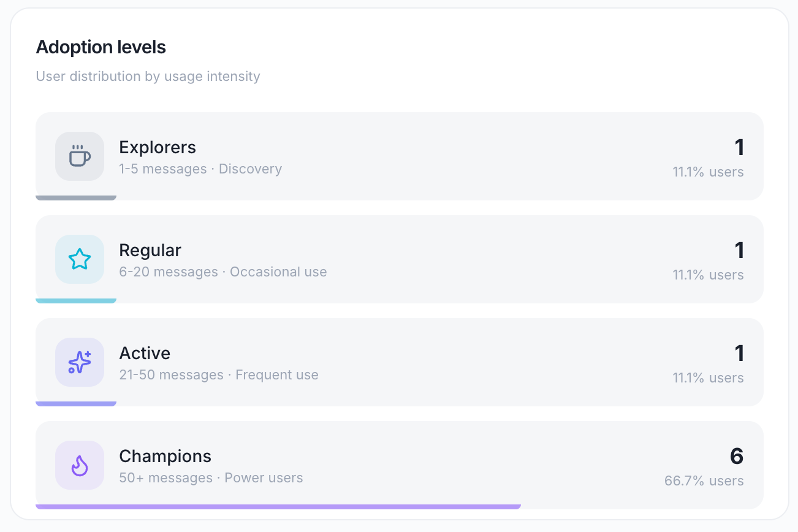The height and width of the screenshot is (532, 798).
Task: Select the Explorers row title
Action: (158, 147)
